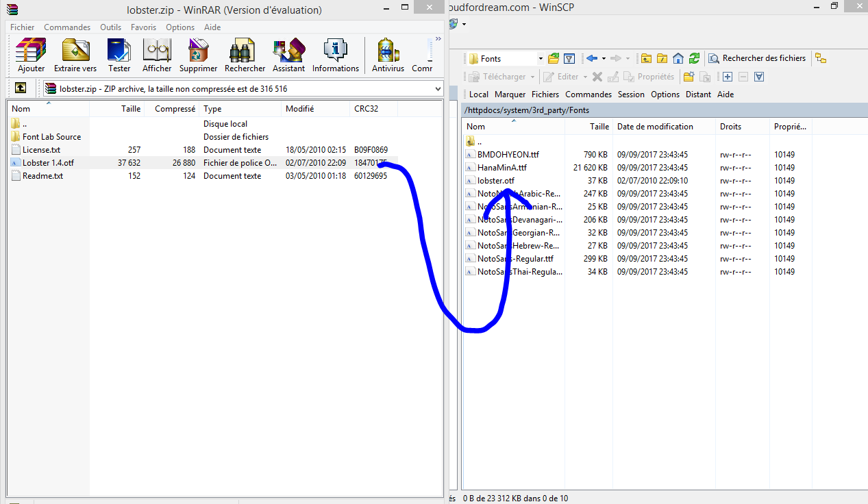This screenshot has height=504, width=868.
Task: Click WinRAR's Extraire vers toolbar icon
Action: pos(75,50)
